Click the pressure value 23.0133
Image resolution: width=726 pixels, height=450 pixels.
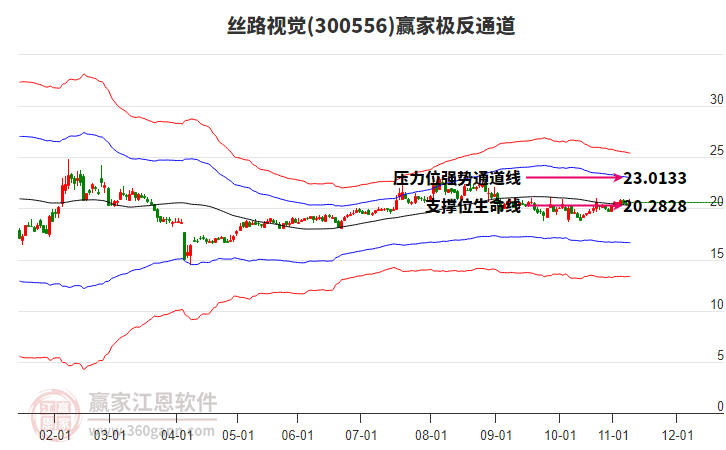pyautogui.click(x=655, y=178)
